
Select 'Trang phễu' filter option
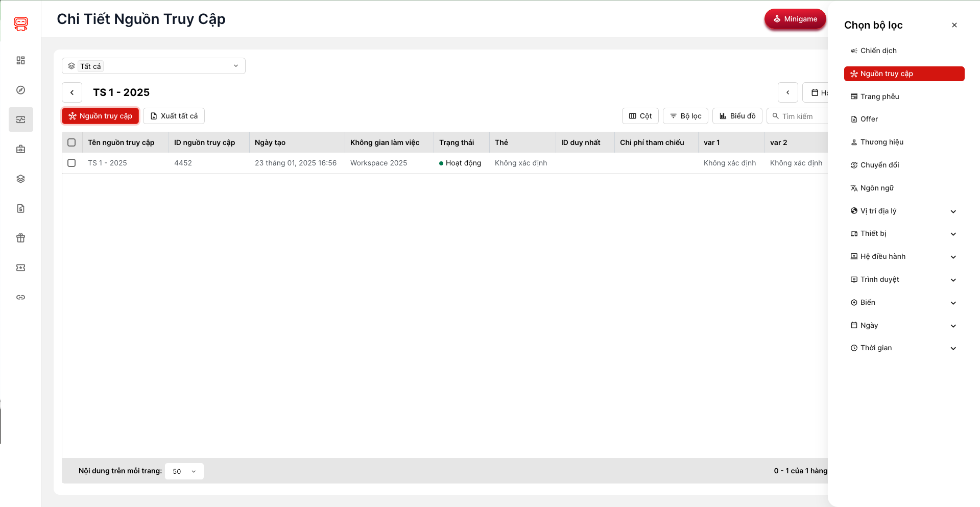click(879, 96)
